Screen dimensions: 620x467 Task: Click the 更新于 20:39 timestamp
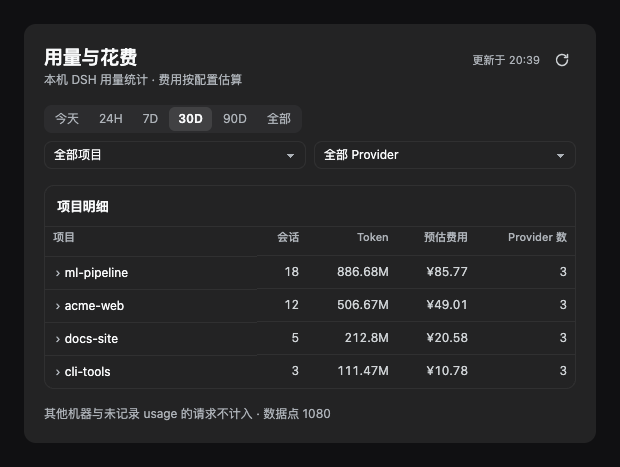(506, 60)
